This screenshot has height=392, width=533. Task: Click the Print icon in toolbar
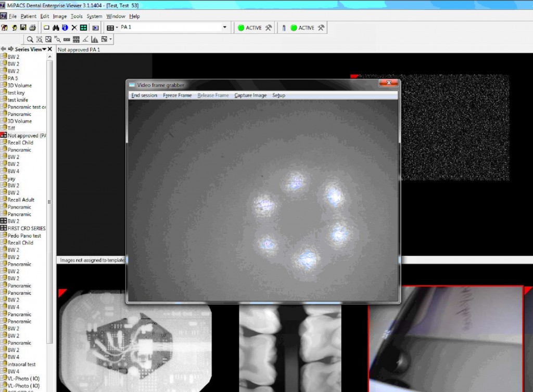click(x=33, y=28)
